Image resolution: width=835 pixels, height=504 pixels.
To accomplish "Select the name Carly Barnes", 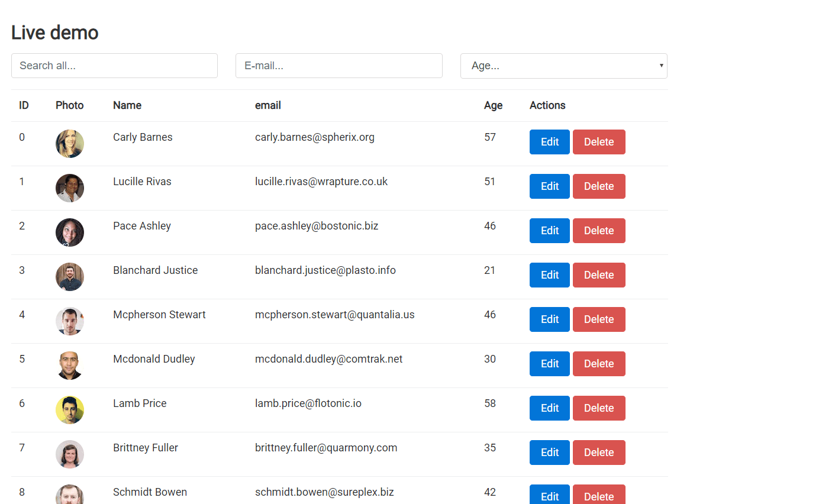I will [x=143, y=137].
